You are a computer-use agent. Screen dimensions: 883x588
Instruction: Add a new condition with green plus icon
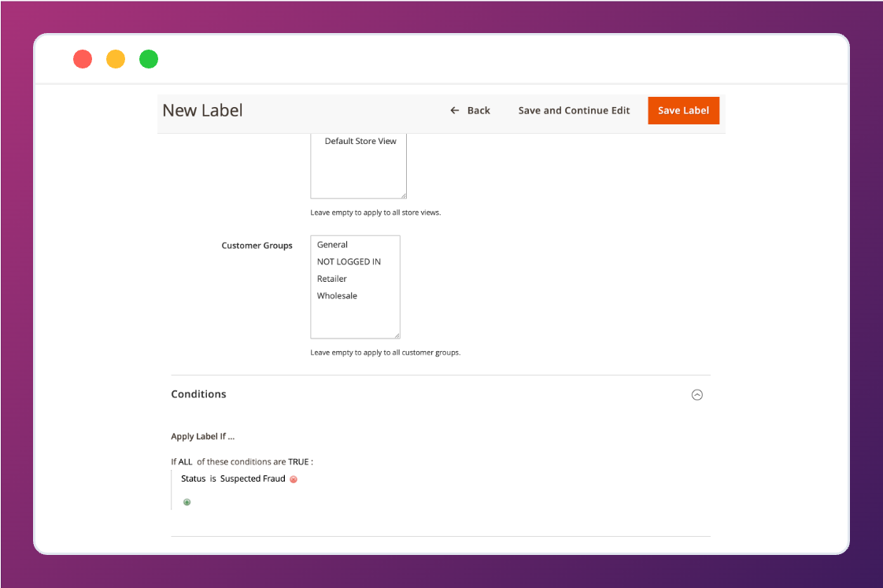click(x=187, y=502)
